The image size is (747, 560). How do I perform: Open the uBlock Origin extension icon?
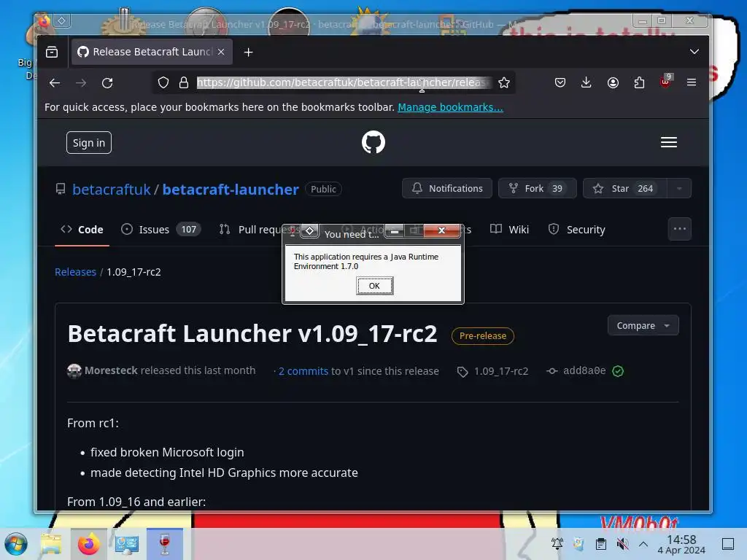tap(665, 82)
